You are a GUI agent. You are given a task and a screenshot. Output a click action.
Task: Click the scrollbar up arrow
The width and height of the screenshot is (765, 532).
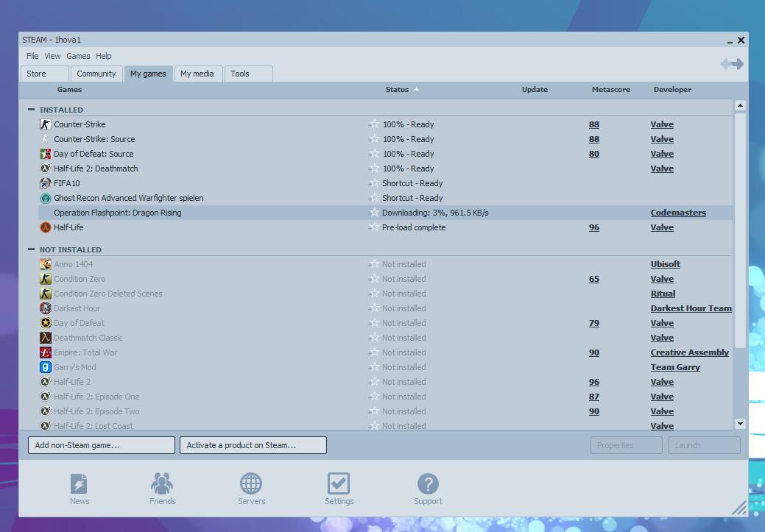pyautogui.click(x=740, y=105)
